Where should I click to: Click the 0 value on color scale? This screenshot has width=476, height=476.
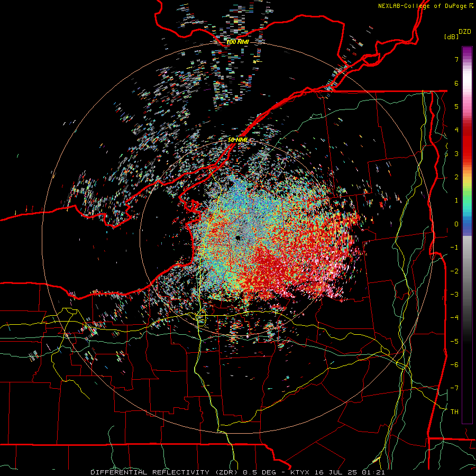(x=456, y=224)
